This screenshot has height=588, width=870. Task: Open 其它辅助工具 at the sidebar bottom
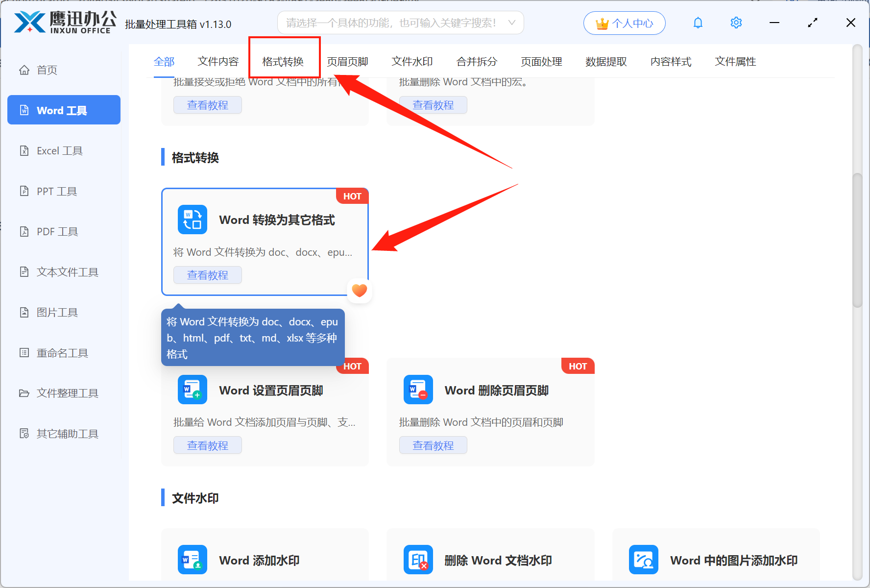tap(68, 433)
